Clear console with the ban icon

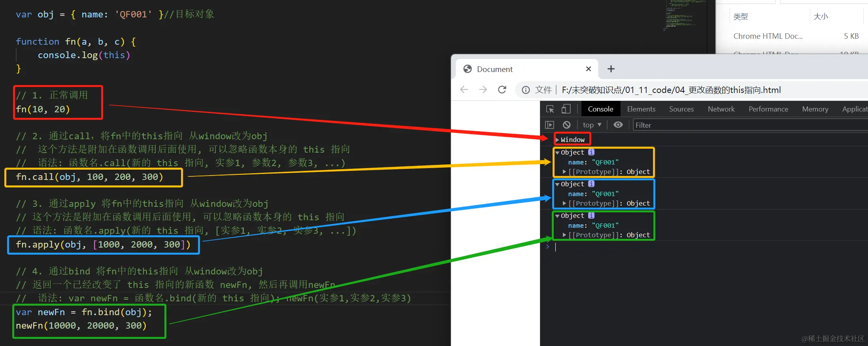tap(566, 125)
